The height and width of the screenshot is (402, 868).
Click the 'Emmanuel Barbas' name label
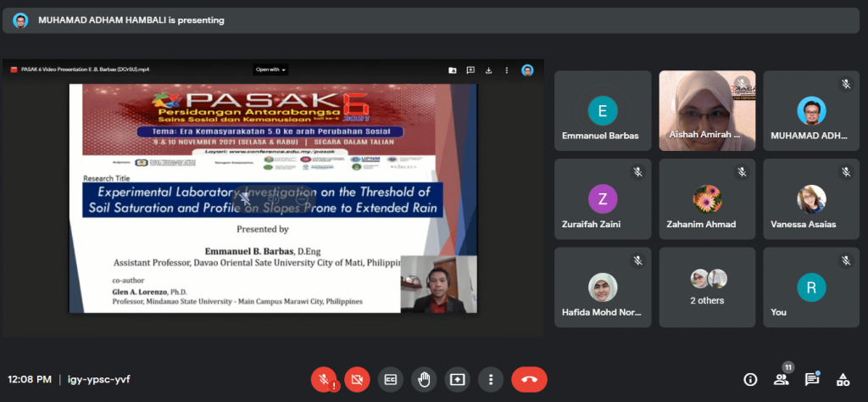coord(600,136)
